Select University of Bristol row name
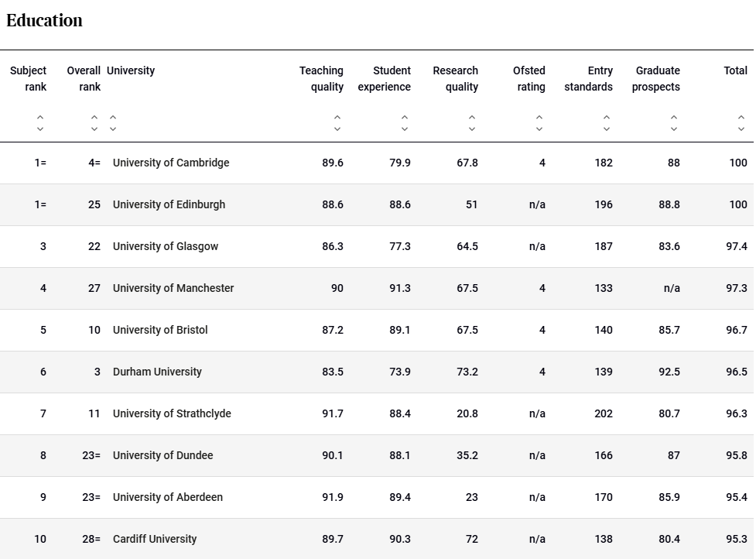This screenshot has width=756, height=559. 160,330
